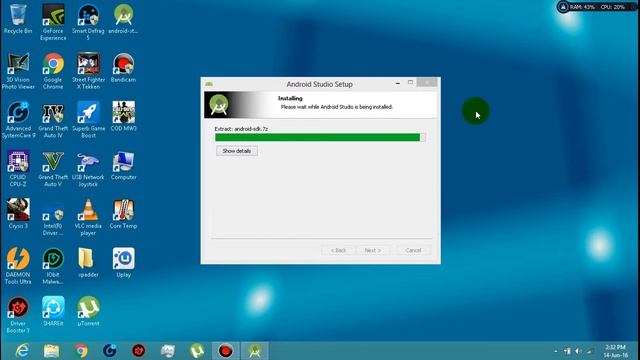Viewport: 640px width, 360px height.
Task: Select the DAEMON Tools Ultra icon
Action: click(x=18, y=266)
